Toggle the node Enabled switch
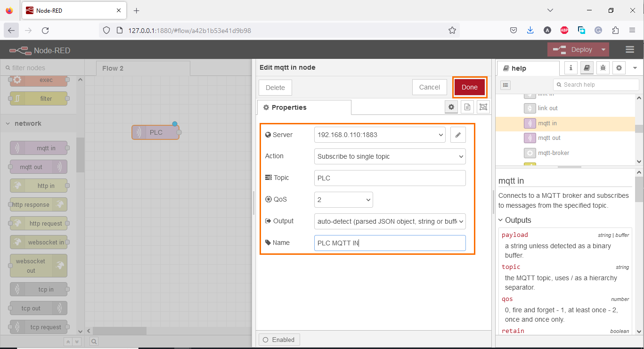 (279, 339)
